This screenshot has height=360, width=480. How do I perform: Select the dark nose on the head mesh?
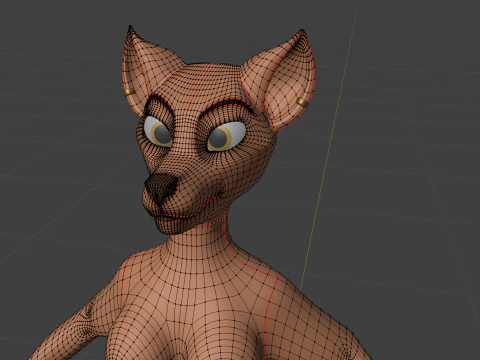click(161, 187)
